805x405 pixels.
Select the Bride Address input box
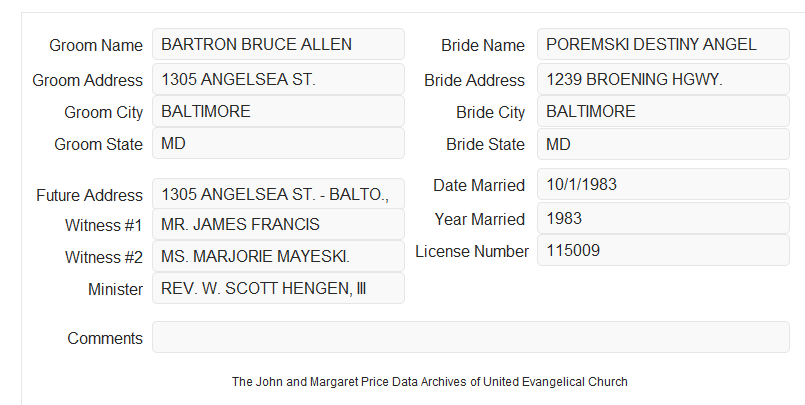[663, 79]
